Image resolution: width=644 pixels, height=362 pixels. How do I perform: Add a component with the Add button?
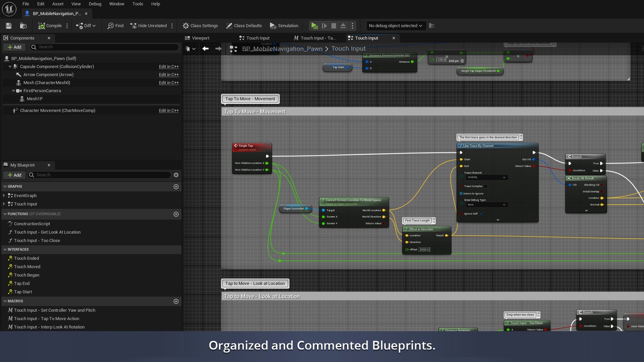click(x=14, y=47)
